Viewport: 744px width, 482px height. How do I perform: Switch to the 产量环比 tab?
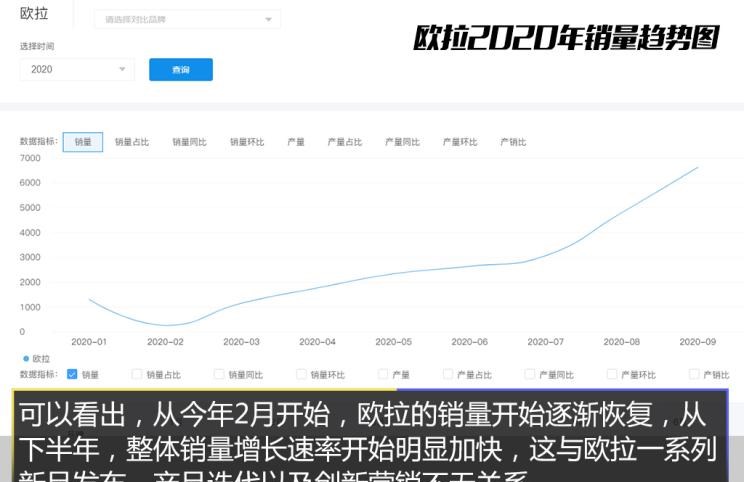460,142
